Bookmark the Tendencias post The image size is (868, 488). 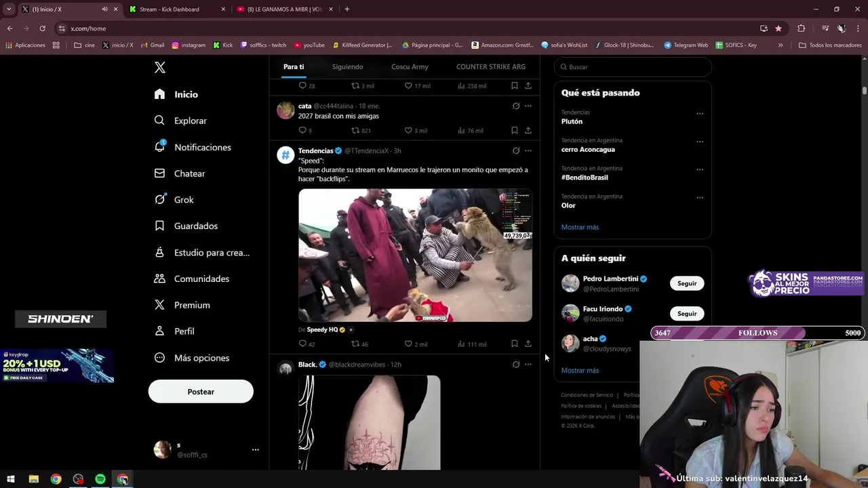pos(515,344)
